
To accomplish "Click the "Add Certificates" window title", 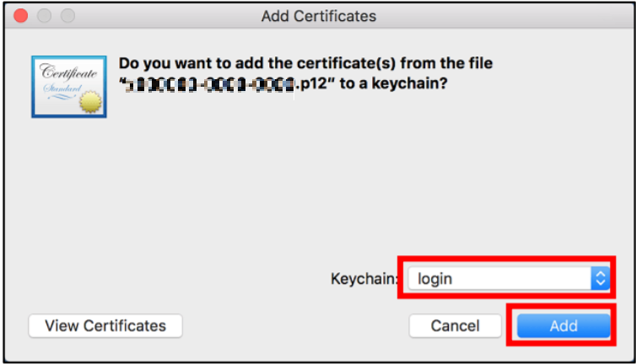I will [x=319, y=16].
